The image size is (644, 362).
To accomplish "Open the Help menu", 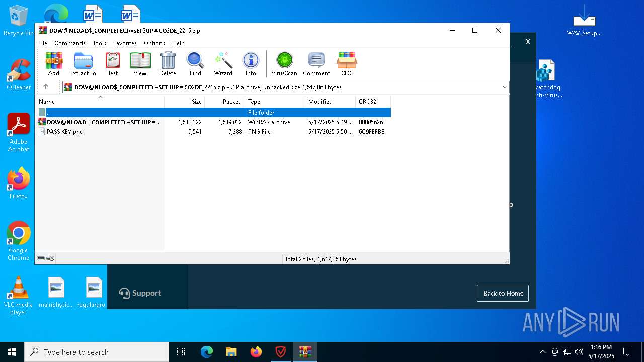I will (178, 43).
